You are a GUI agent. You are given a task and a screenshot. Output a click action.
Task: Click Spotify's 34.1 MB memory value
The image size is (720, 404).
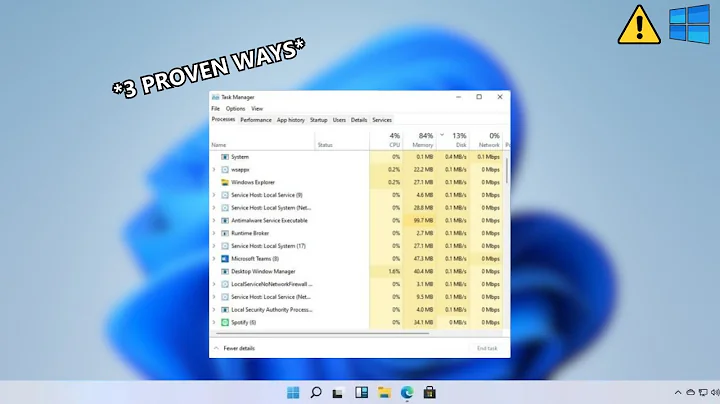(x=420, y=323)
